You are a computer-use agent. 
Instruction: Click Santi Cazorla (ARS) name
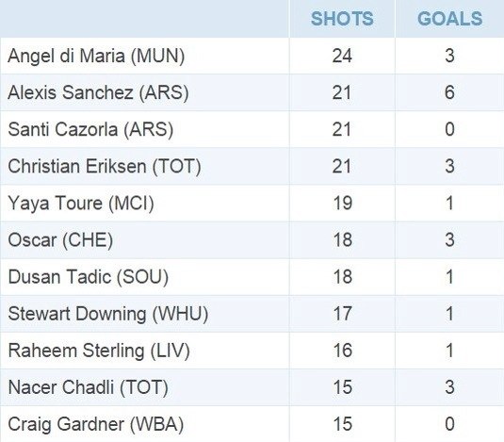(90, 129)
